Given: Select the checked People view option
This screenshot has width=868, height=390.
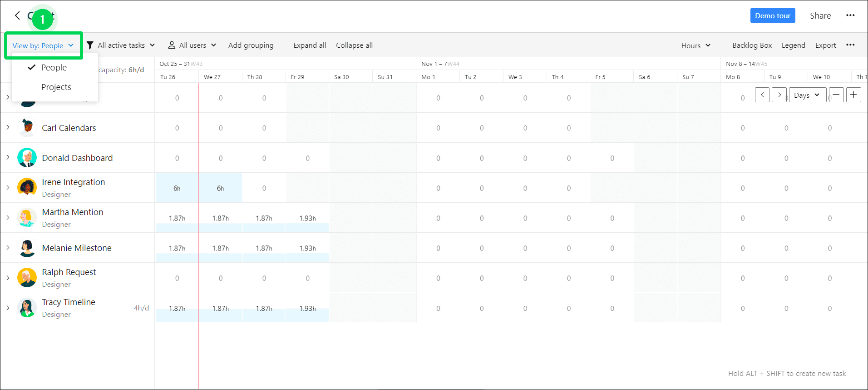Looking at the screenshot, I should [54, 68].
